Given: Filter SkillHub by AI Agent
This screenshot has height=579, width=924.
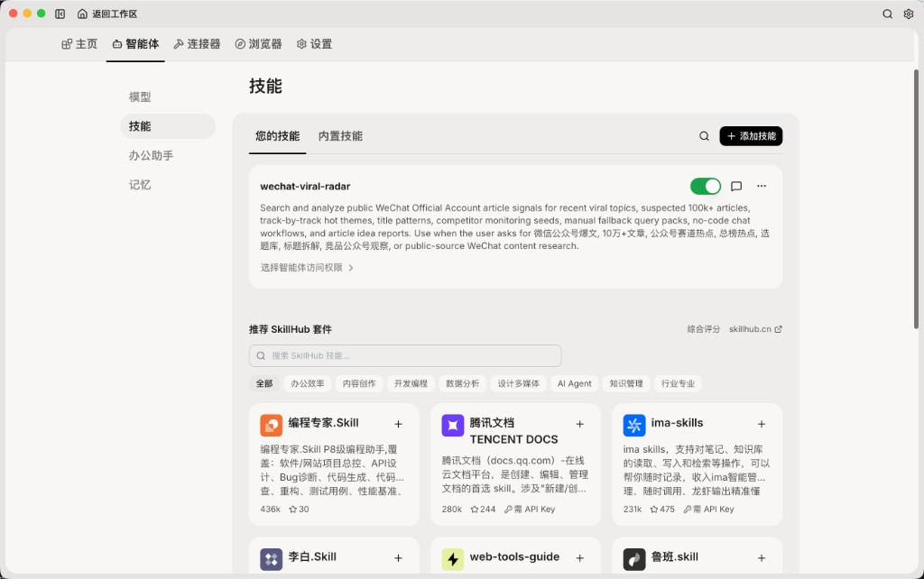Looking at the screenshot, I should click(x=575, y=383).
